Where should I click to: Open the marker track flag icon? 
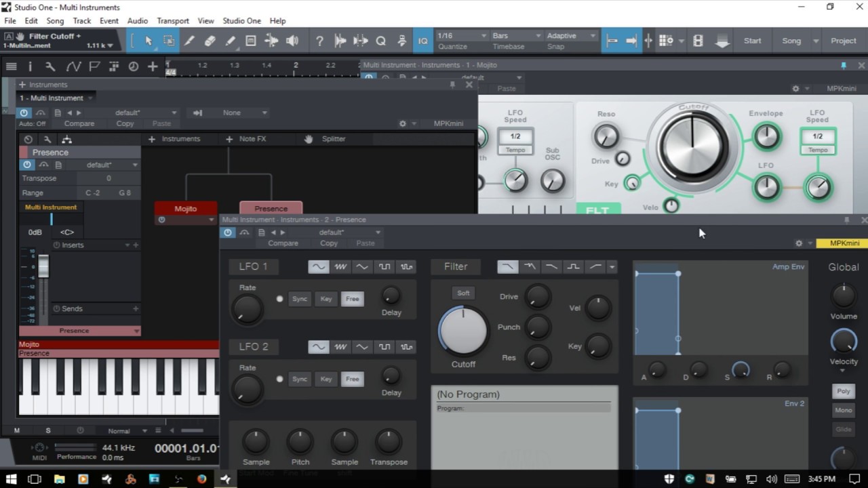(x=94, y=66)
